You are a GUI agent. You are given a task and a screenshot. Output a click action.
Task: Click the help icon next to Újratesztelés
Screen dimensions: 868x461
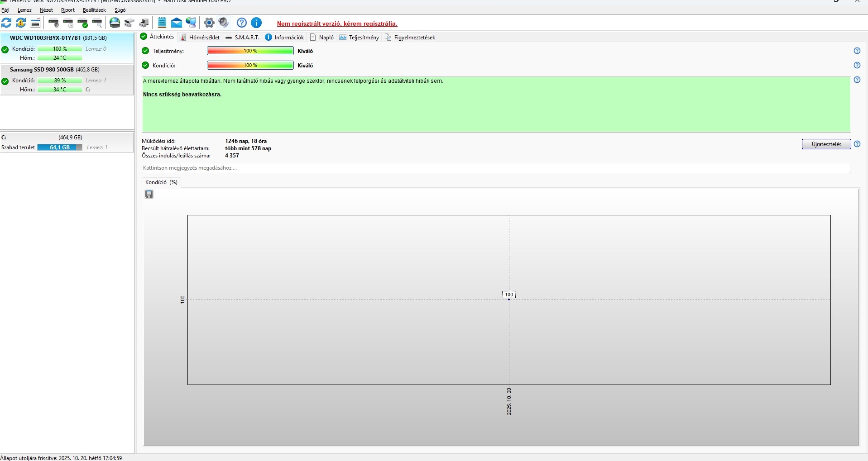[857, 144]
